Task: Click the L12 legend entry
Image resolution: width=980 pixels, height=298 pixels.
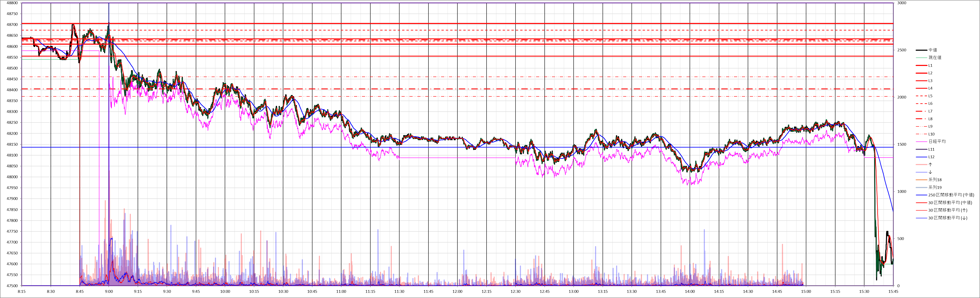Action: pyautogui.click(x=931, y=157)
